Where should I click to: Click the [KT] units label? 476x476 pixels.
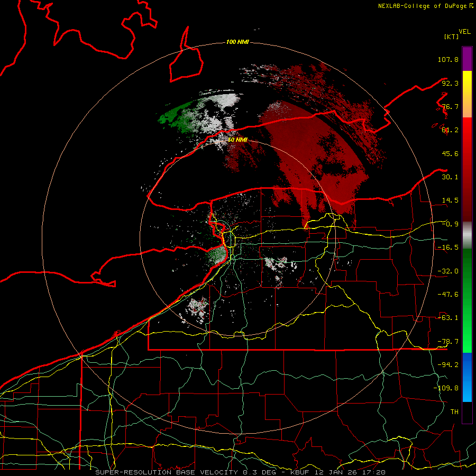[x=451, y=36]
